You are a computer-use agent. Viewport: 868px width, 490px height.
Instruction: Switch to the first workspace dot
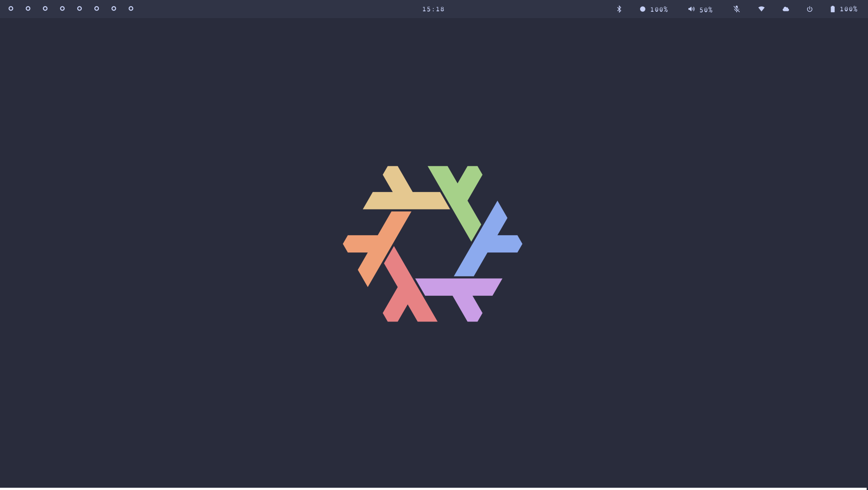click(10, 8)
